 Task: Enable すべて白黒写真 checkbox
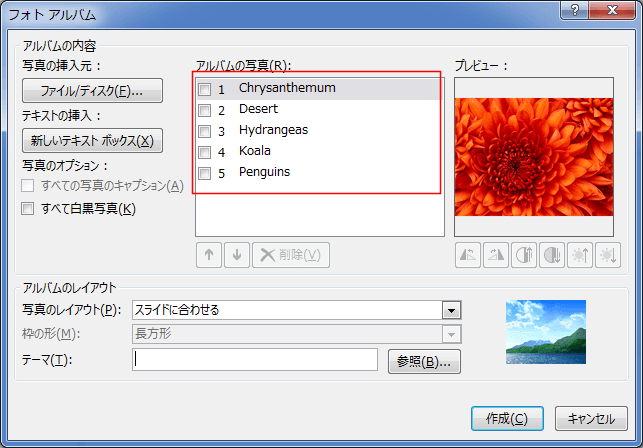[27, 208]
